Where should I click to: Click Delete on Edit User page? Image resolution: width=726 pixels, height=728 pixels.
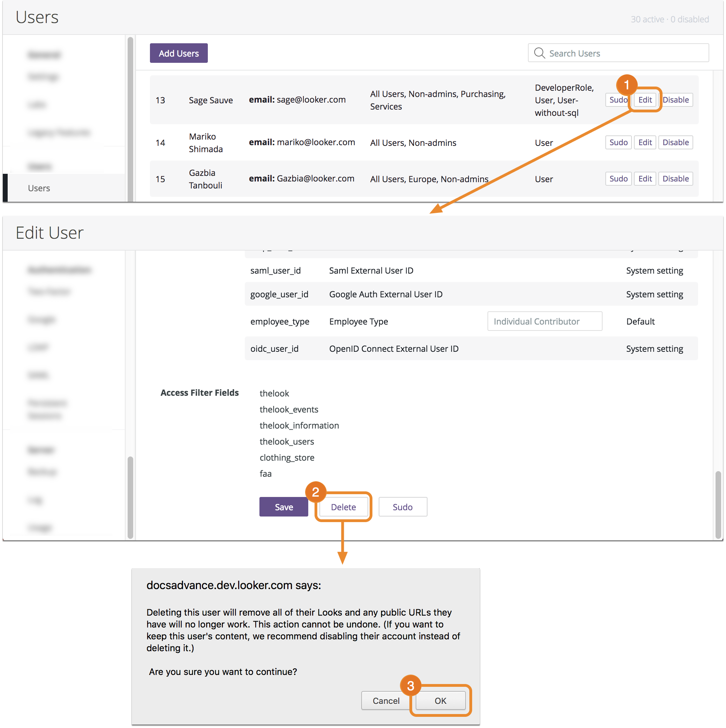343,507
